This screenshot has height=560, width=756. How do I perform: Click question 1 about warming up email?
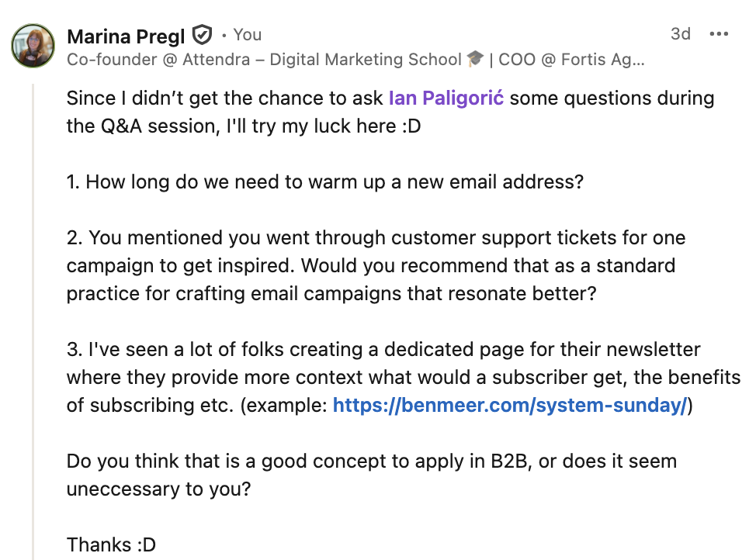[x=324, y=182]
